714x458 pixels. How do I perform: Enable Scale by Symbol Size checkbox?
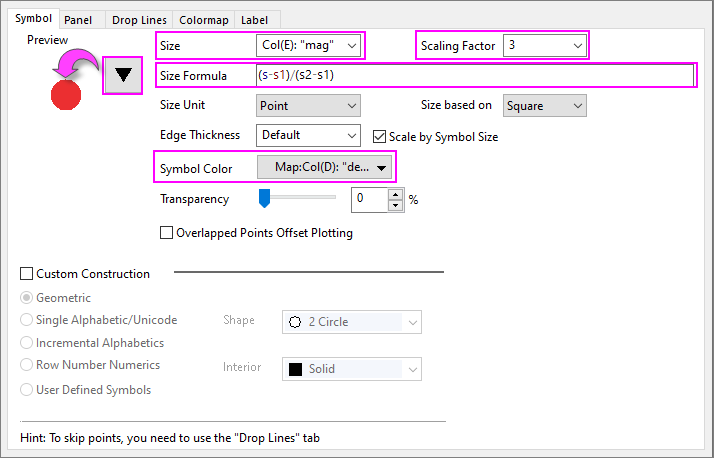[x=380, y=136]
